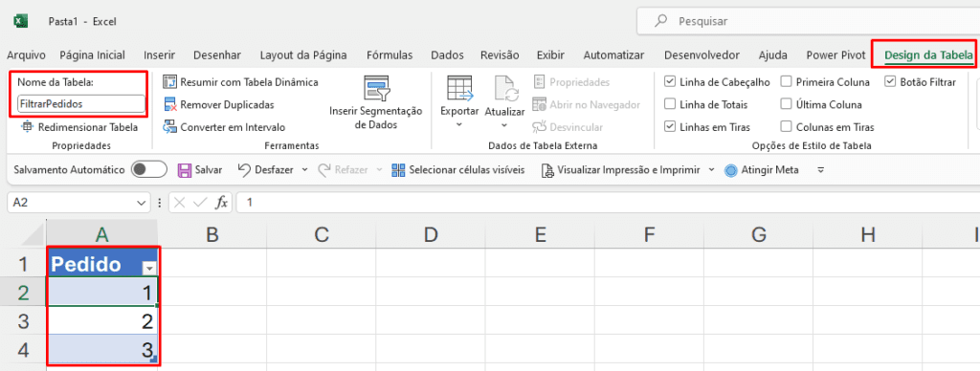Click the Excel app icon in title bar
This screenshot has height=371, width=980.
pos(21,21)
